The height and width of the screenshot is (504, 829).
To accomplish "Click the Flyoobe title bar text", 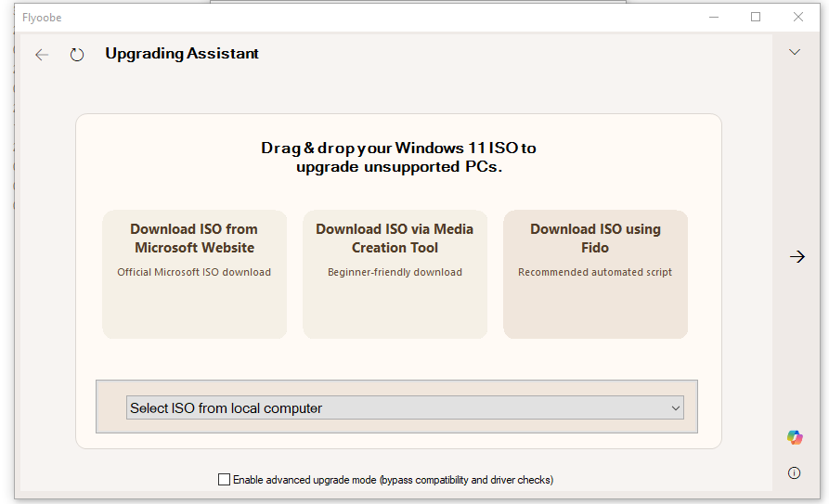I will 42,17.
